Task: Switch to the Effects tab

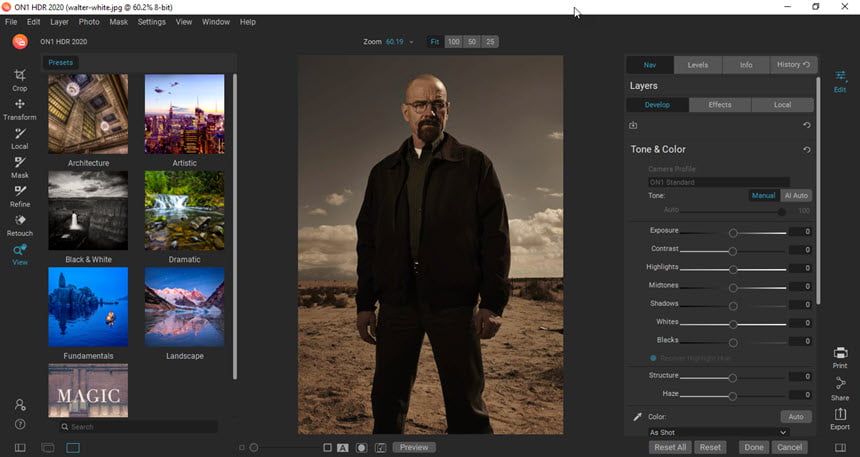Action: [x=720, y=105]
